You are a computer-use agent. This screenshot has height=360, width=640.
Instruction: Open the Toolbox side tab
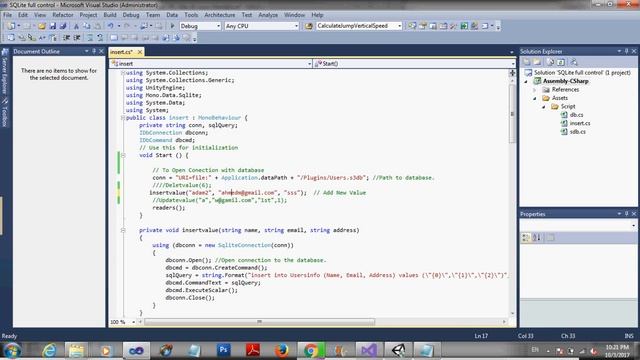tap(4, 112)
